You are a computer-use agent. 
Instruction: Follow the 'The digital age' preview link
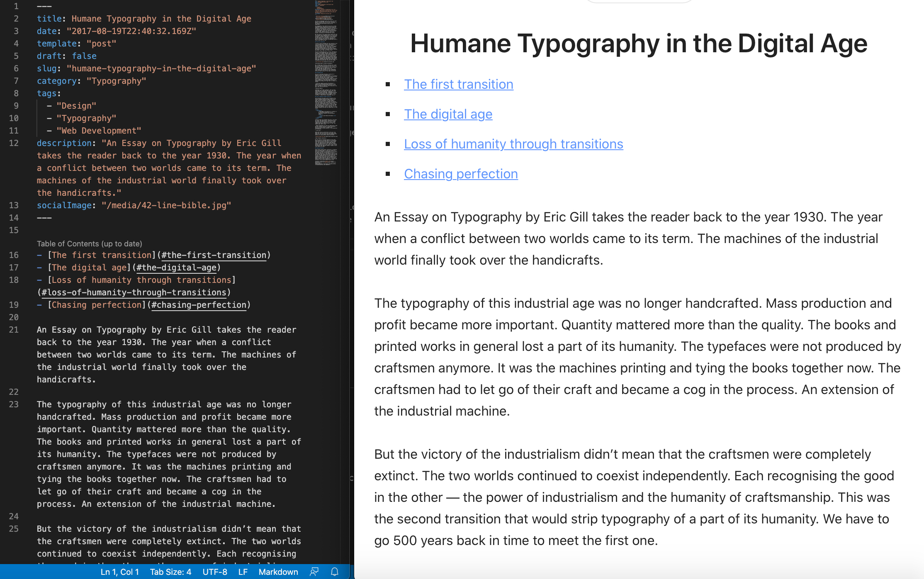tap(448, 114)
